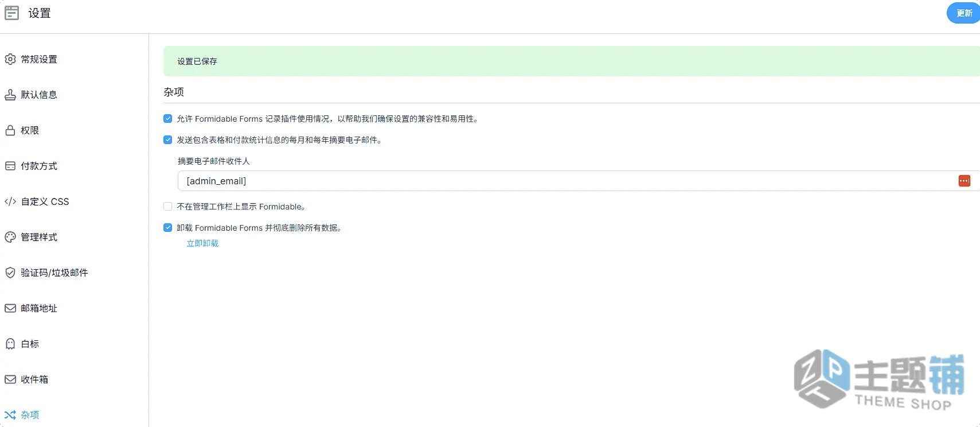Click the envelope icon for 邮箱地址
Viewport: 980px width, 427px height.
click(10, 308)
